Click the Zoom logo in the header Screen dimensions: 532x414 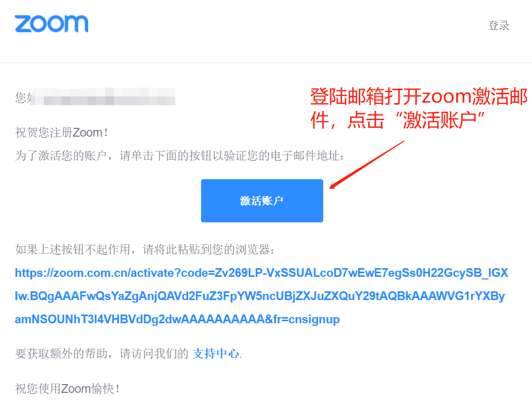pos(52,24)
